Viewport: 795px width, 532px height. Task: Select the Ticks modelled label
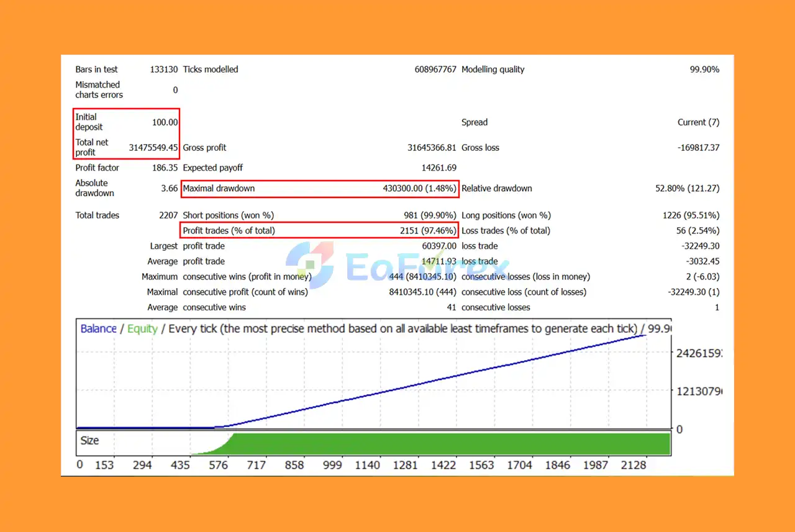211,70
